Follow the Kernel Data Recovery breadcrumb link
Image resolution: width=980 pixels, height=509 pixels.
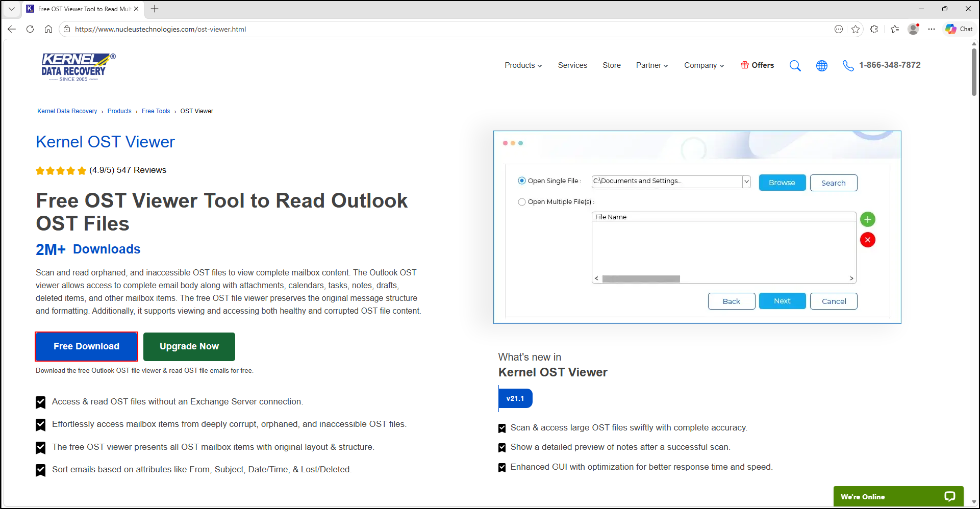point(67,111)
